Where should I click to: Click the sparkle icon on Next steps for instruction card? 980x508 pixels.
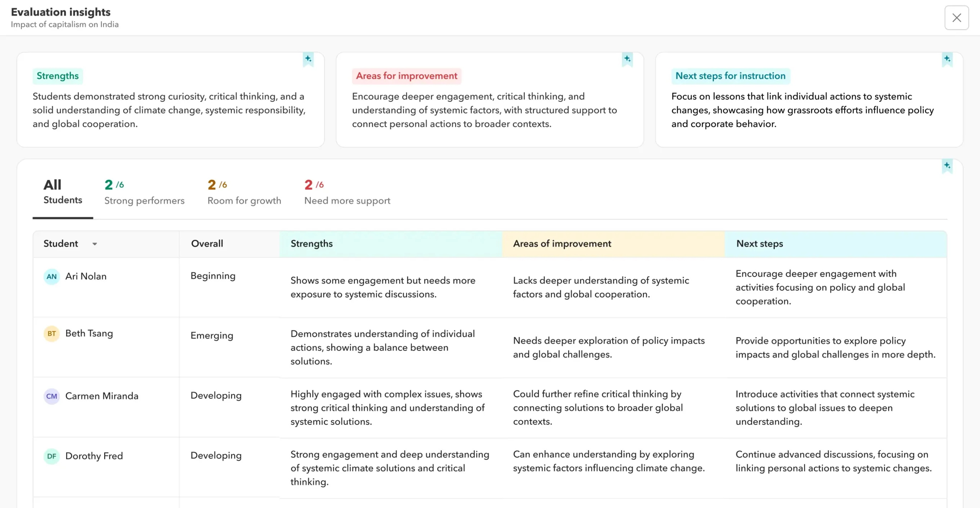pyautogui.click(x=947, y=59)
